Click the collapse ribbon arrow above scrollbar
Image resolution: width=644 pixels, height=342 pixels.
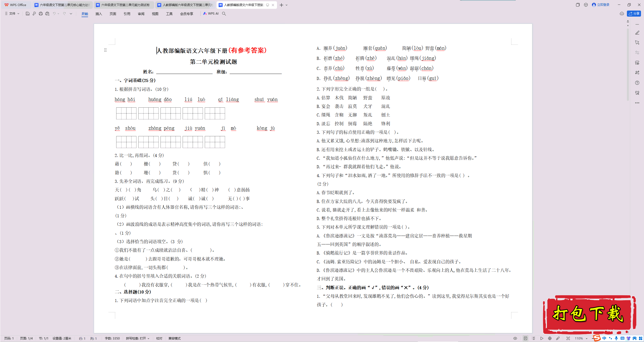[628, 22]
